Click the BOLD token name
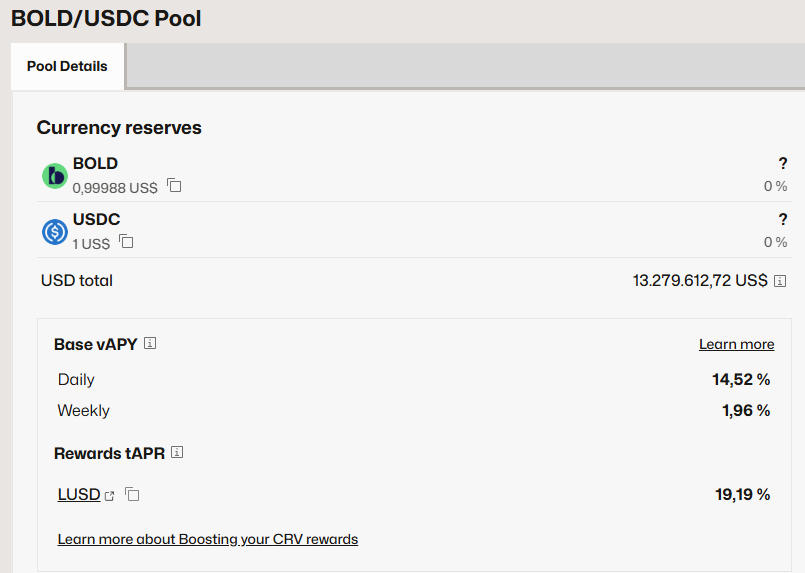Viewport: 805px width, 573px height. click(x=95, y=163)
